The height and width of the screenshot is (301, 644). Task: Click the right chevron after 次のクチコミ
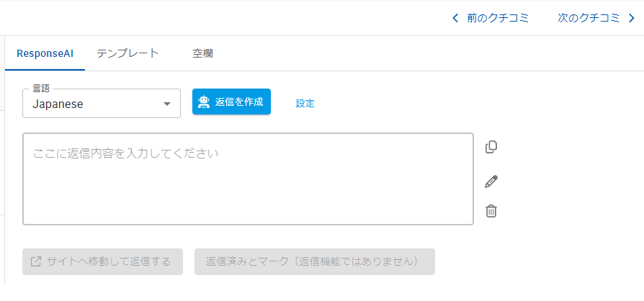632,18
